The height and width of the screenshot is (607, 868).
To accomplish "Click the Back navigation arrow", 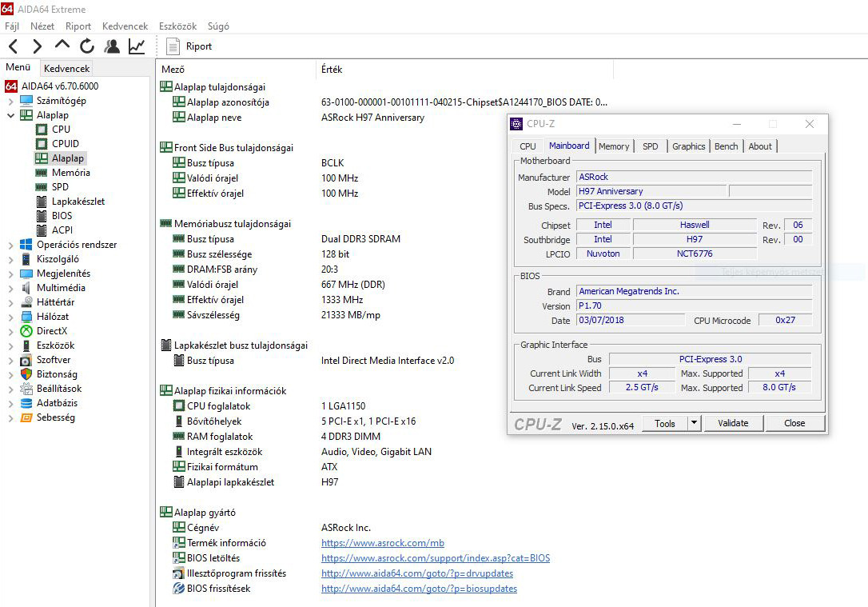I will coord(14,46).
